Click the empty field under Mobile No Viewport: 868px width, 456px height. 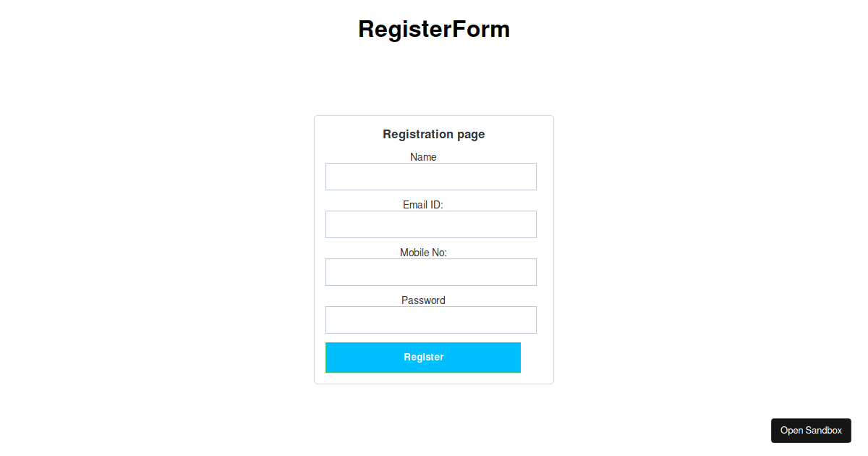pyautogui.click(x=430, y=272)
